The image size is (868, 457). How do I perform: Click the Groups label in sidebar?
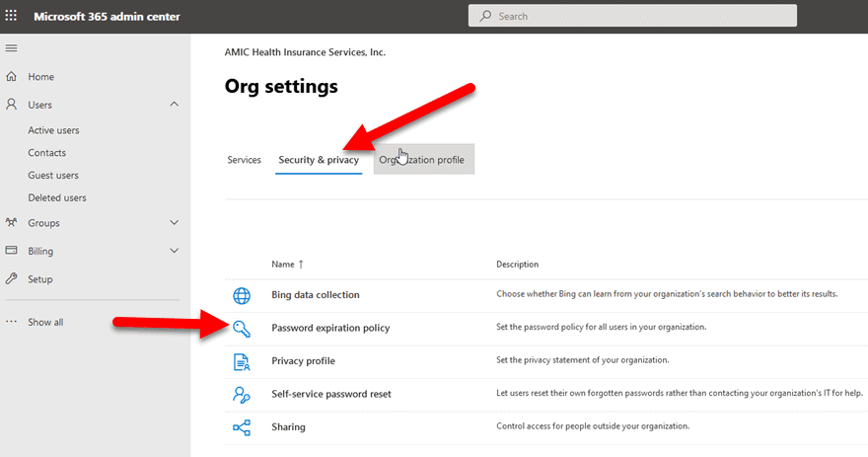pos(43,223)
